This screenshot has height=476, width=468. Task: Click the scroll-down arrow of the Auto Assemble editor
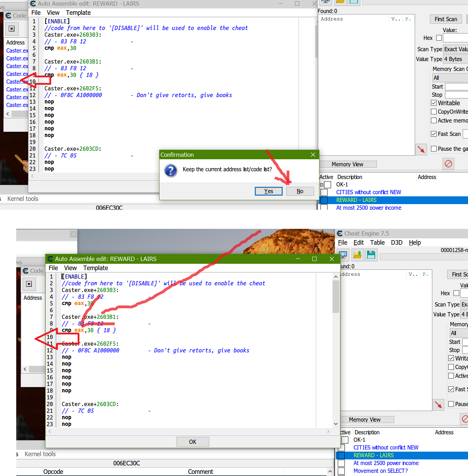tap(336, 424)
